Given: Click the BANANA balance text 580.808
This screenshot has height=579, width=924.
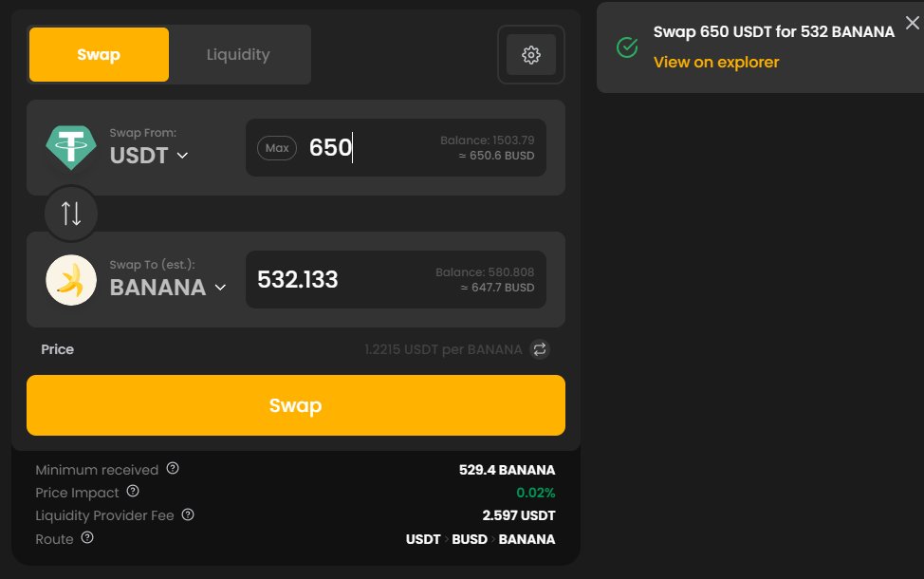Looking at the screenshot, I should click(x=485, y=272).
